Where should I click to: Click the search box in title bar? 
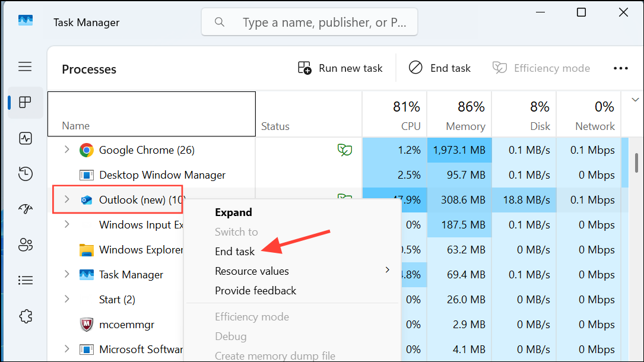click(309, 22)
